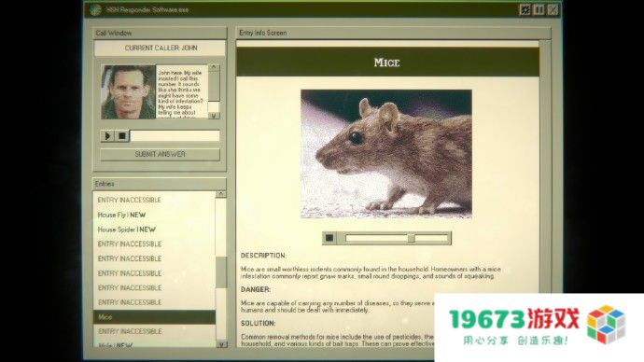The height and width of the screenshot is (362, 644).
Task: Click the answer field beside the stop button
Action: [x=175, y=136]
